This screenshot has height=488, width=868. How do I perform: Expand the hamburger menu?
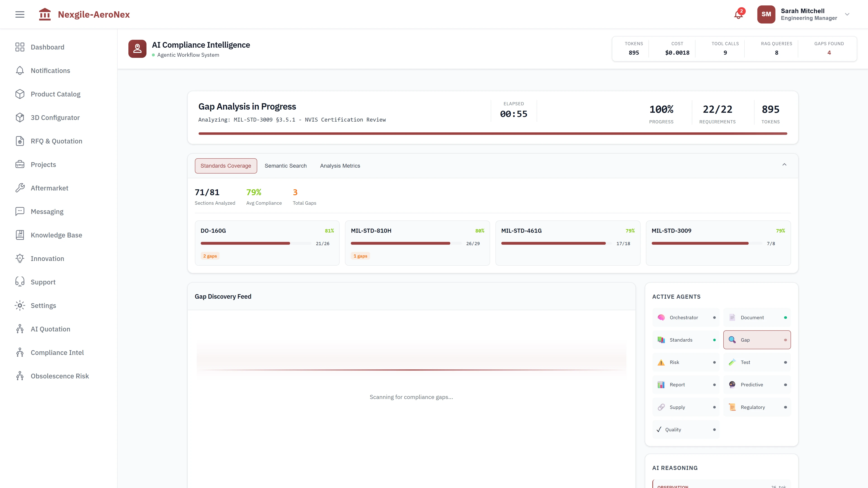[19, 14]
